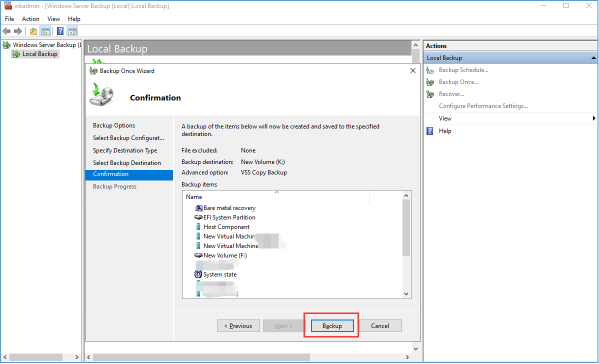This screenshot has width=599, height=364.
Task: Click Host Component list entry
Action: coord(226,227)
